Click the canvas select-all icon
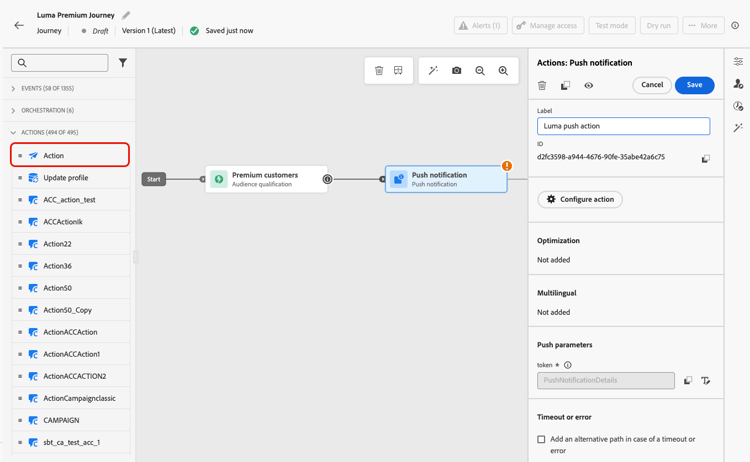 (x=398, y=70)
